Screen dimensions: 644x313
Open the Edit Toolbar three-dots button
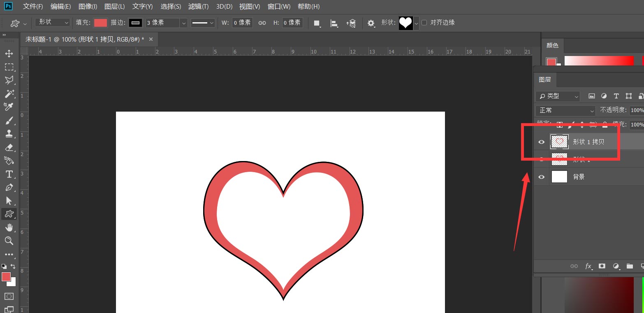click(9, 255)
